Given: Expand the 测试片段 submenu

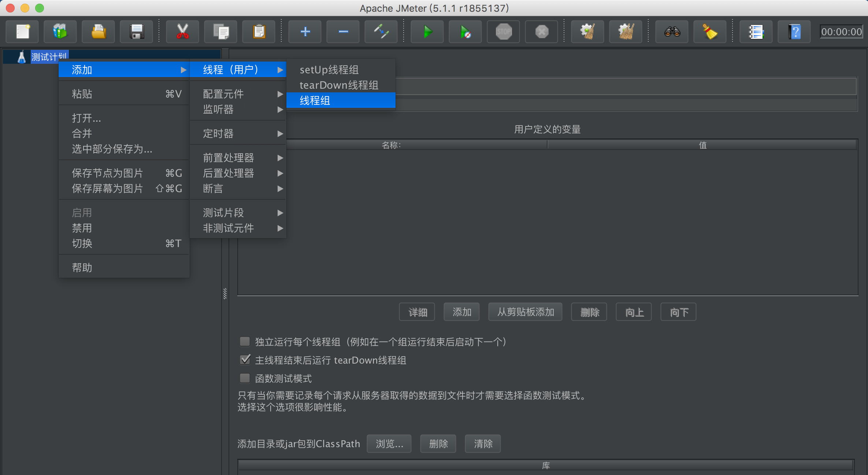Looking at the screenshot, I should [238, 213].
